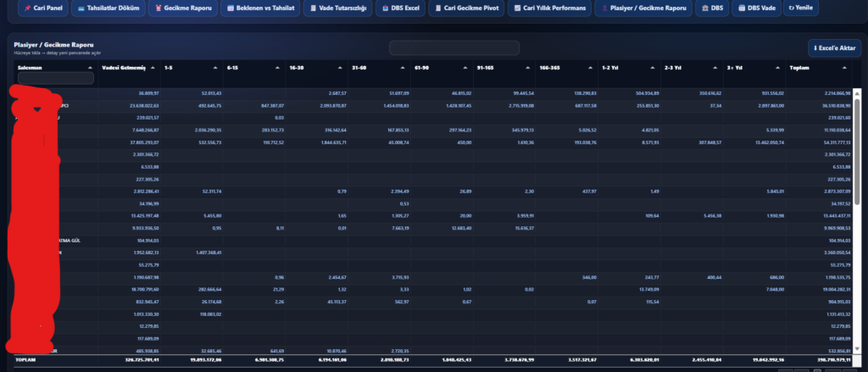Click the scrollbar up arrow

pyautogui.click(x=858, y=93)
